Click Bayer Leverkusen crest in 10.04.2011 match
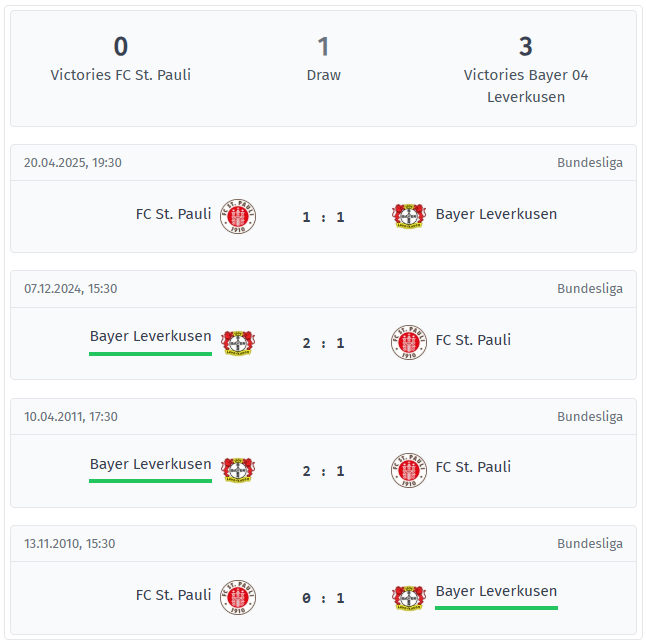 [x=238, y=470]
